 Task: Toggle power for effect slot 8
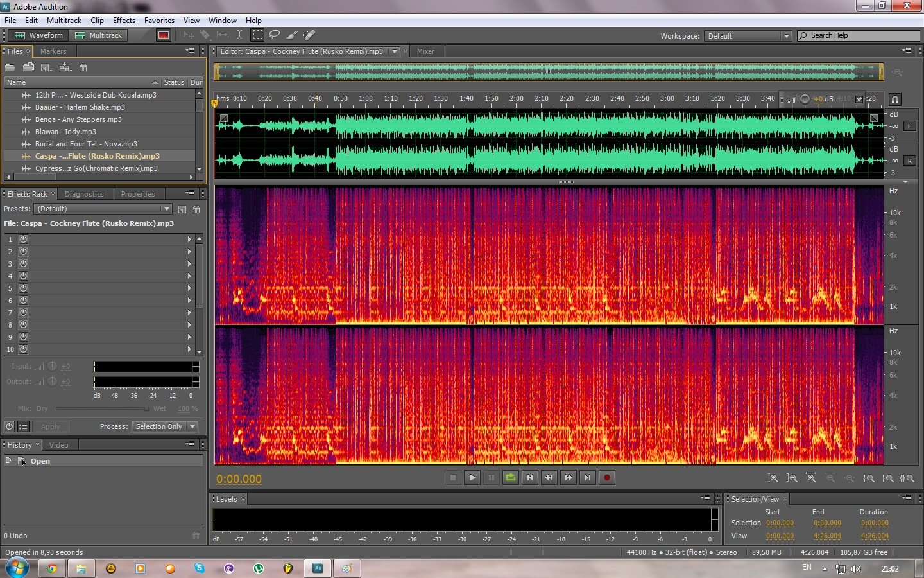pyautogui.click(x=24, y=324)
